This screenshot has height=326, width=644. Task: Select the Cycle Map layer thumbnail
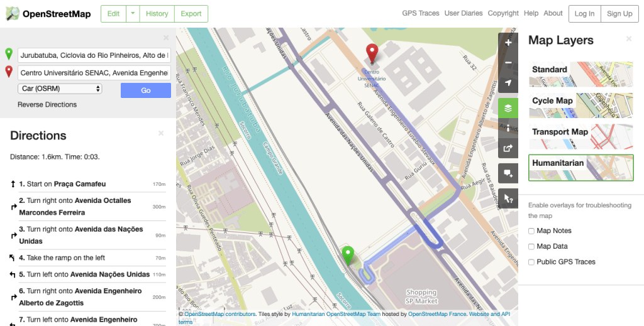click(x=580, y=106)
